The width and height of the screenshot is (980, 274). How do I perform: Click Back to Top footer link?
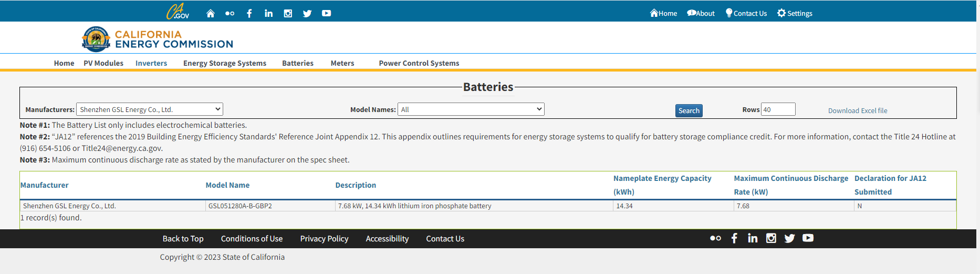(183, 239)
